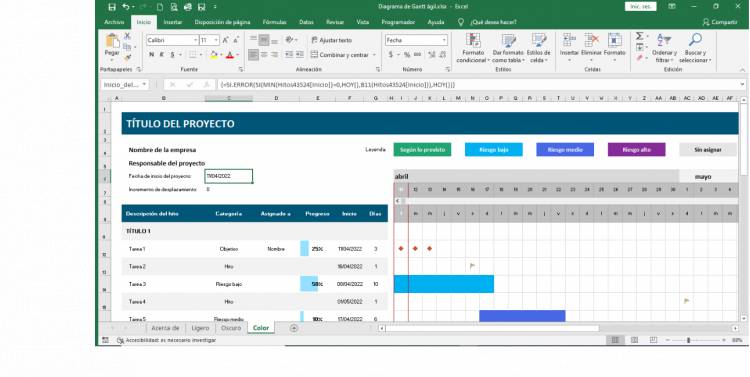Open Combinar y centrar dropdown arrow
750x377 pixels.
[374, 55]
